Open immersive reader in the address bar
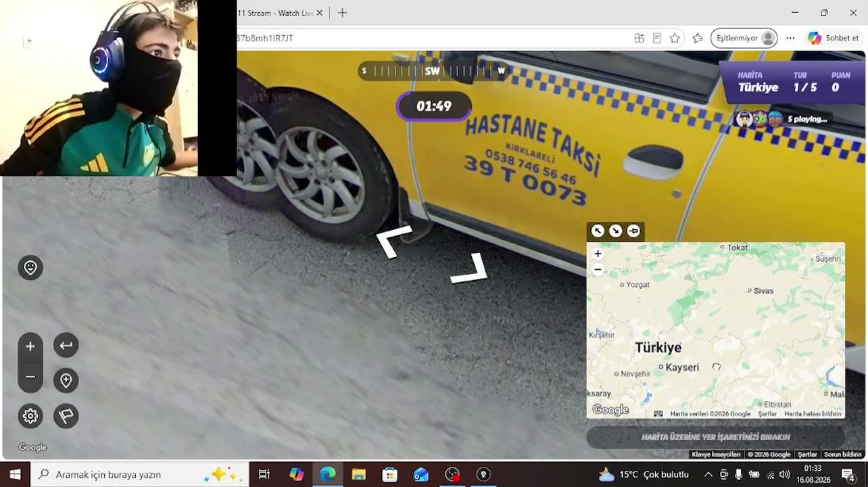 [x=657, y=38]
